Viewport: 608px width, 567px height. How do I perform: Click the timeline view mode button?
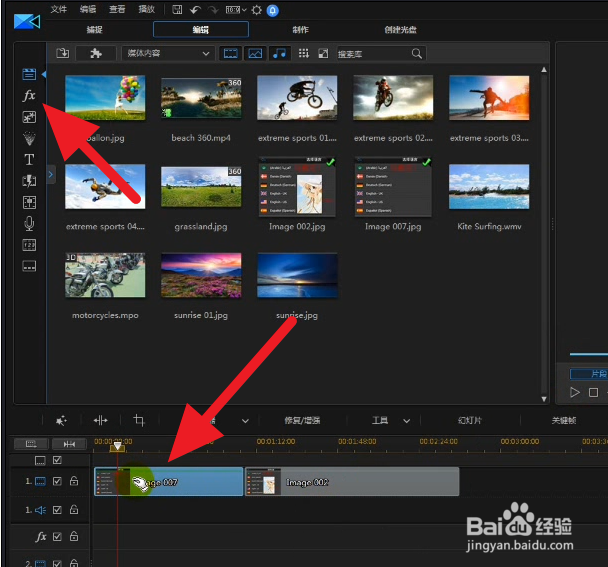[31, 444]
